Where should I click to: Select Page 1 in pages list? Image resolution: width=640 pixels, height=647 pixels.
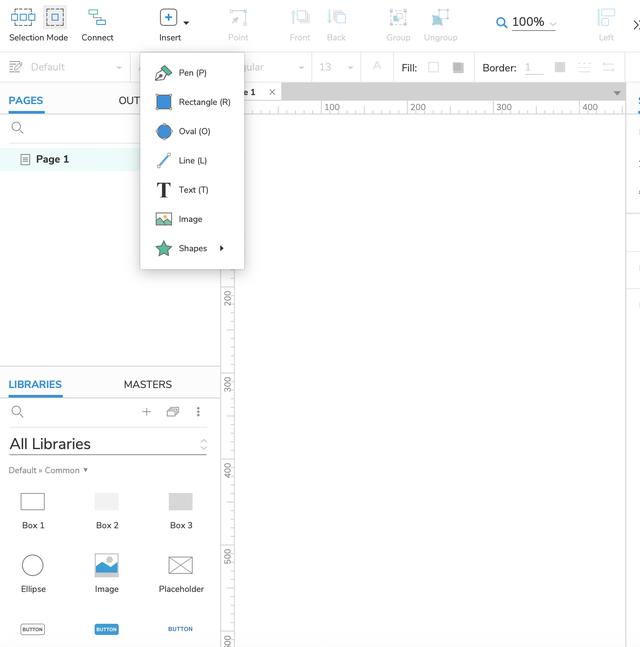click(x=70, y=159)
